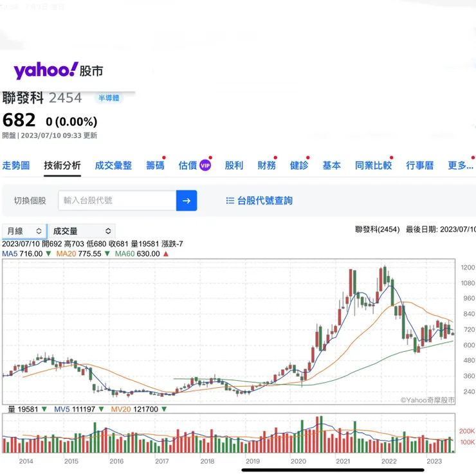
Task: Open the 行事曆 tab
Action: point(420,166)
